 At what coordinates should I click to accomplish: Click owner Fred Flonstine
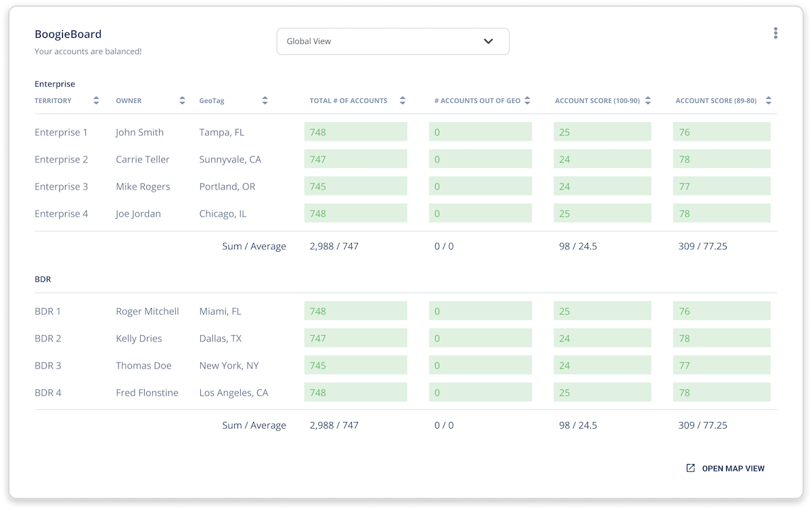pos(147,393)
